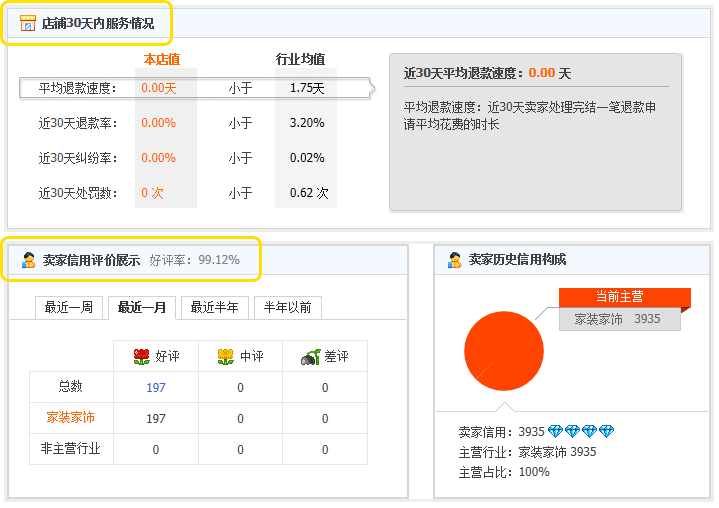Open the 家装家饰 category link in table

tap(70, 418)
